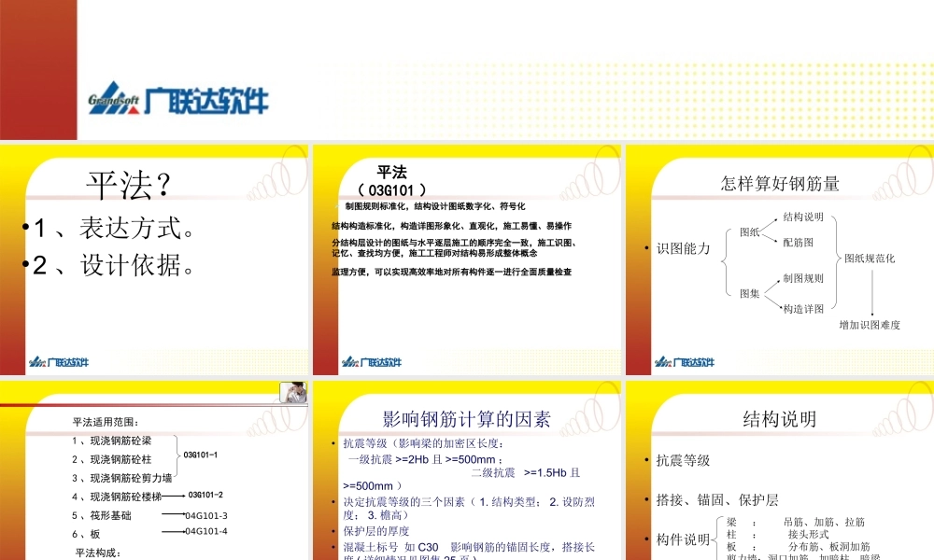Click the line starting with 制图规则标准化
The image size is (934, 560).
[435, 206]
